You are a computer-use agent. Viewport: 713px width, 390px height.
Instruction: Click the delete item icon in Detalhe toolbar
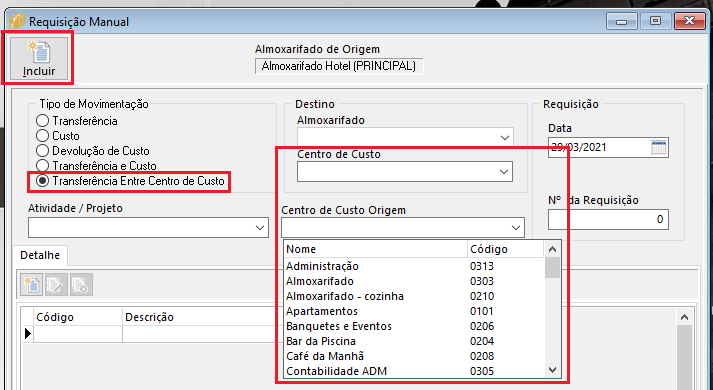pos(81,285)
